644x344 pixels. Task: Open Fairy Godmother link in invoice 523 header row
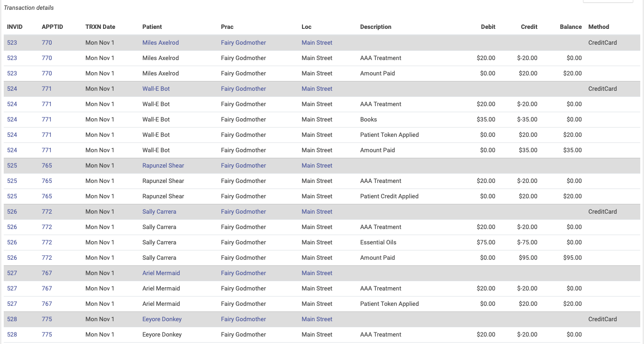pos(243,42)
